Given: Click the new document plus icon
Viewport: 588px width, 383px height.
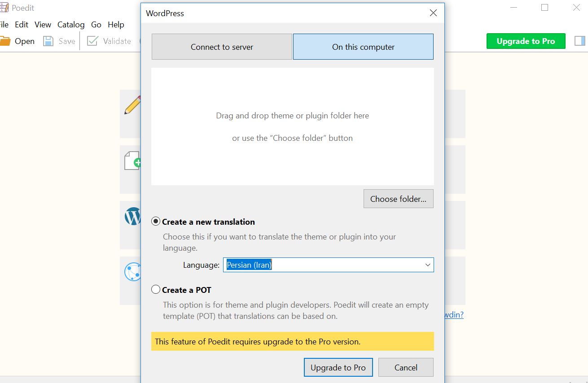Looking at the screenshot, I should coord(132,161).
